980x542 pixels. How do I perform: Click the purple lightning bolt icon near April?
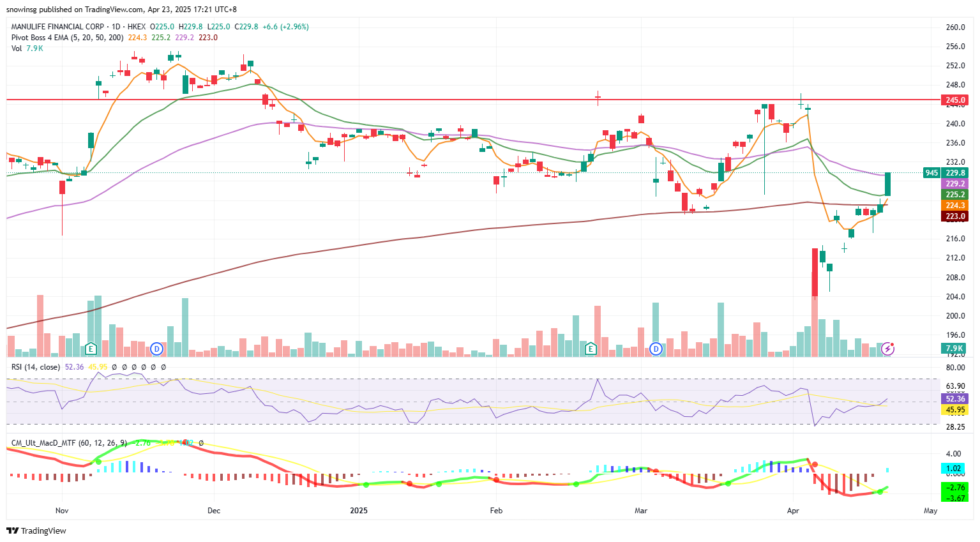pyautogui.click(x=887, y=349)
